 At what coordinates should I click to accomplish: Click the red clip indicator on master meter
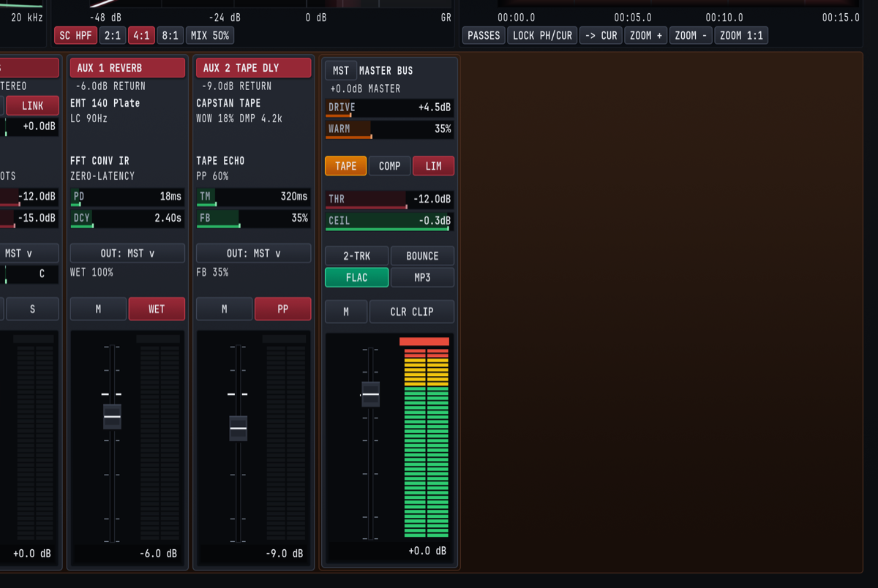tap(424, 342)
